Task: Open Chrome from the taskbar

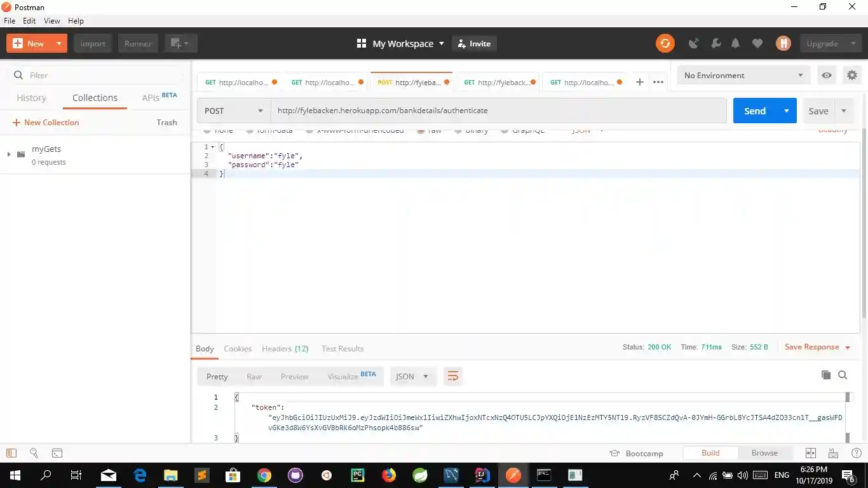Action: [264, 475]
